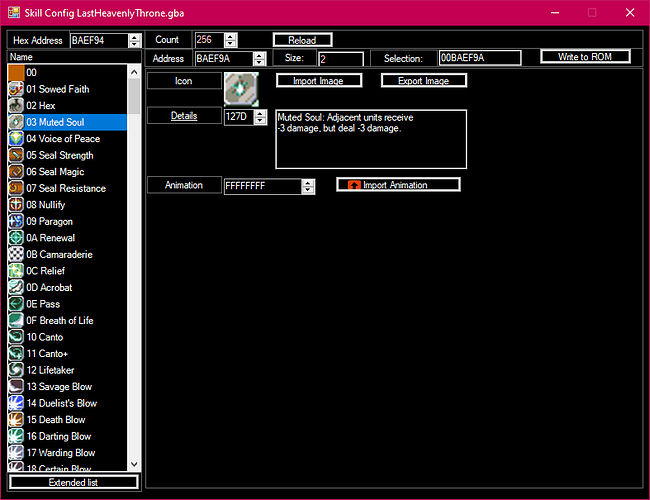Click the Savage Blow skill icon
Image resolution: width=650 pixels, height=500 pixels.
pos(16,386)
